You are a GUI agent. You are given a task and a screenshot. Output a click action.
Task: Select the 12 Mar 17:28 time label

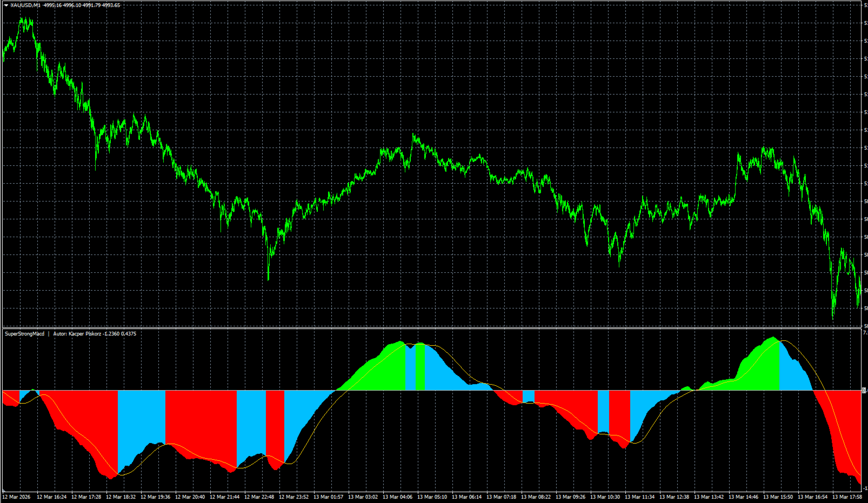[x=86, y=497]
